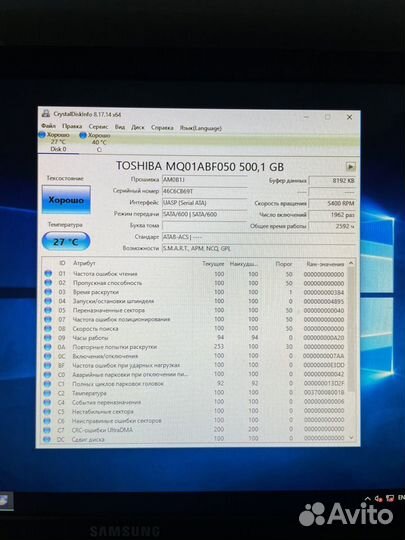
Task: Click status icon for 07 Частота ошибок позиционирования
Action: pos(48,320)
